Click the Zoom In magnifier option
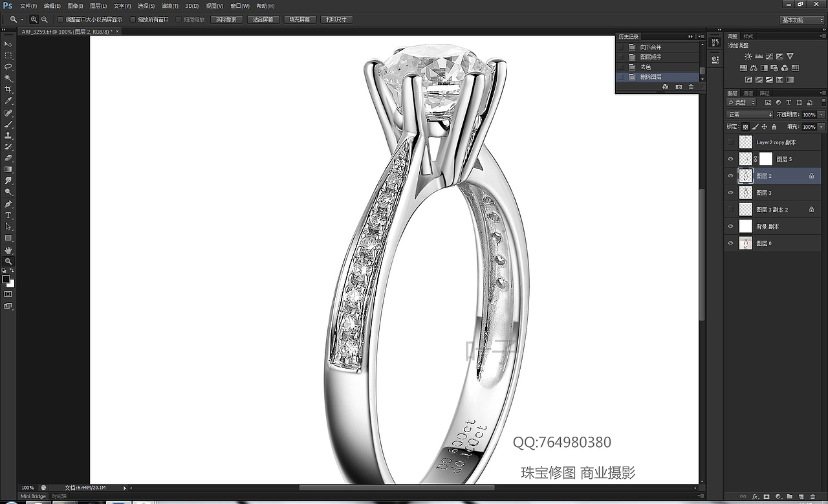The image size is (828, 504). [34, 19]
